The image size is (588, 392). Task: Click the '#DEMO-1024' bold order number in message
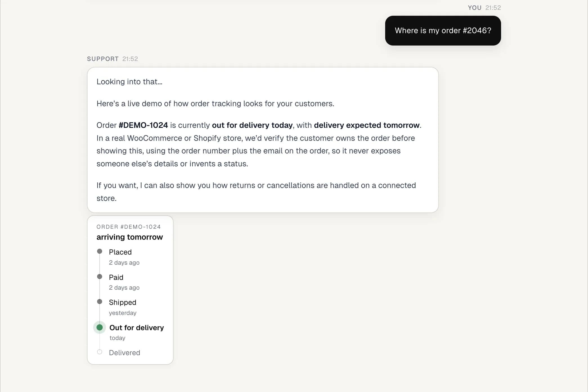[x=143, y=125]
